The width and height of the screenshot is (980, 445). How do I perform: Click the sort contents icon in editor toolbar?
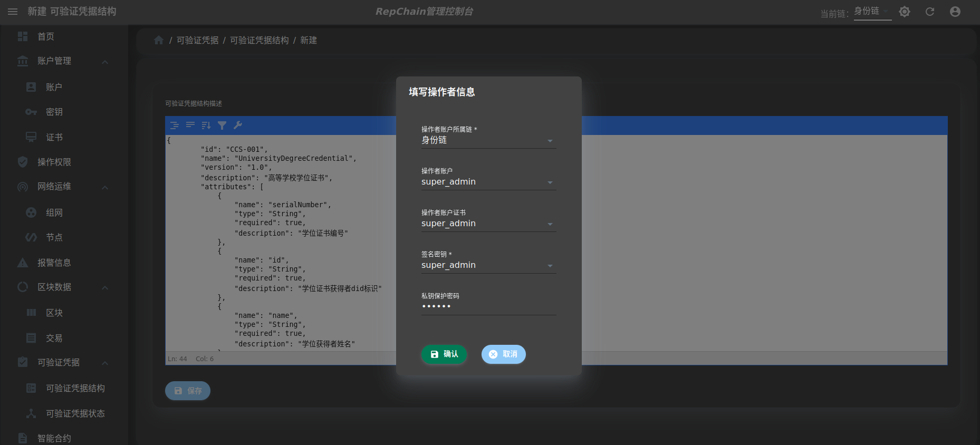pos(206,125)
